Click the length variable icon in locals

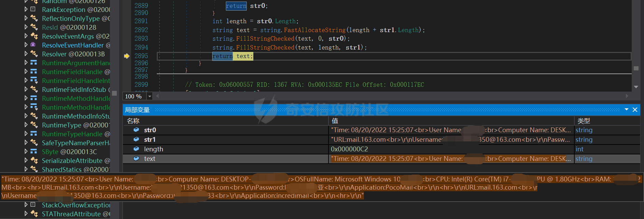[x=136, y=149]
